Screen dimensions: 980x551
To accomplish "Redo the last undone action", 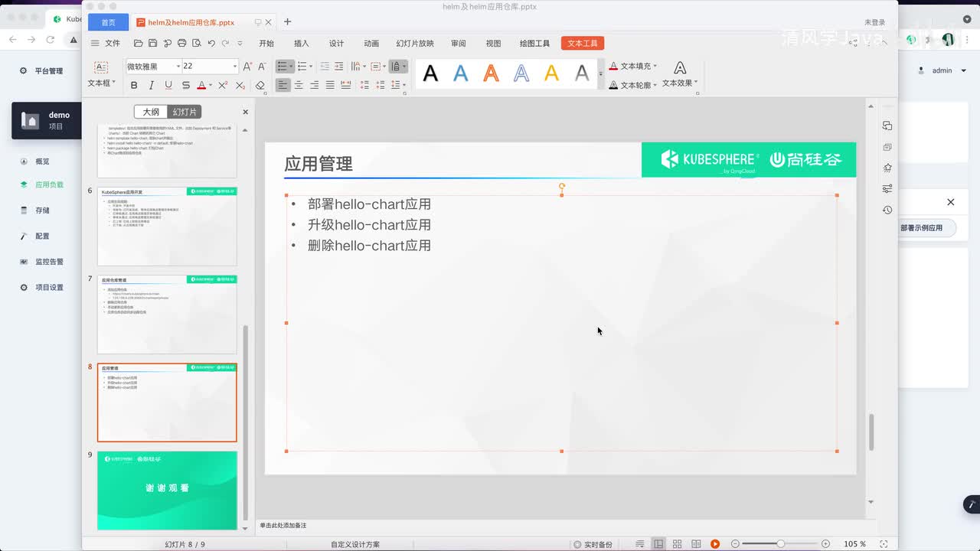I will [x=225, y=44].
